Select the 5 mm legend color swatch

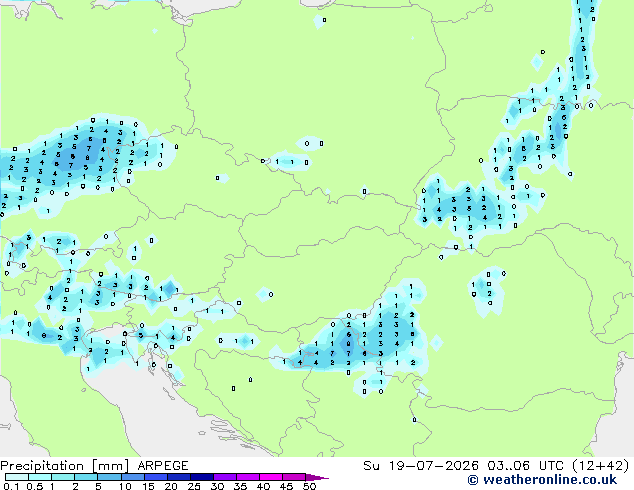point(109,477)
